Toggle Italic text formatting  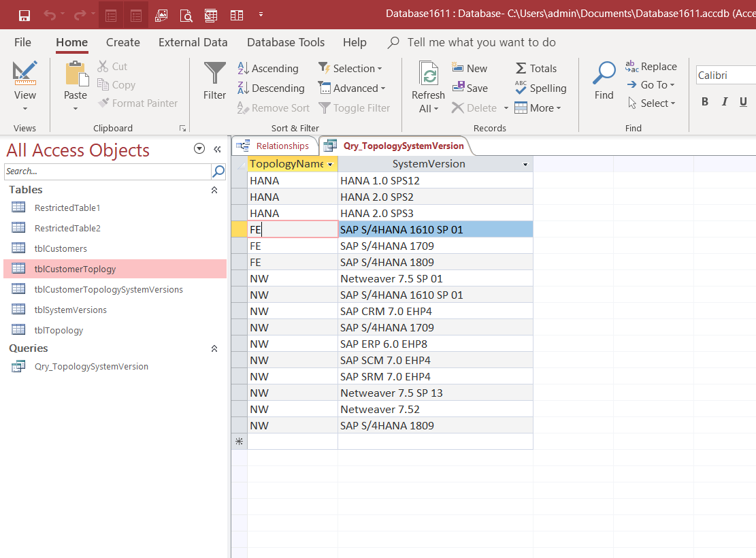[x=724, y=102]
